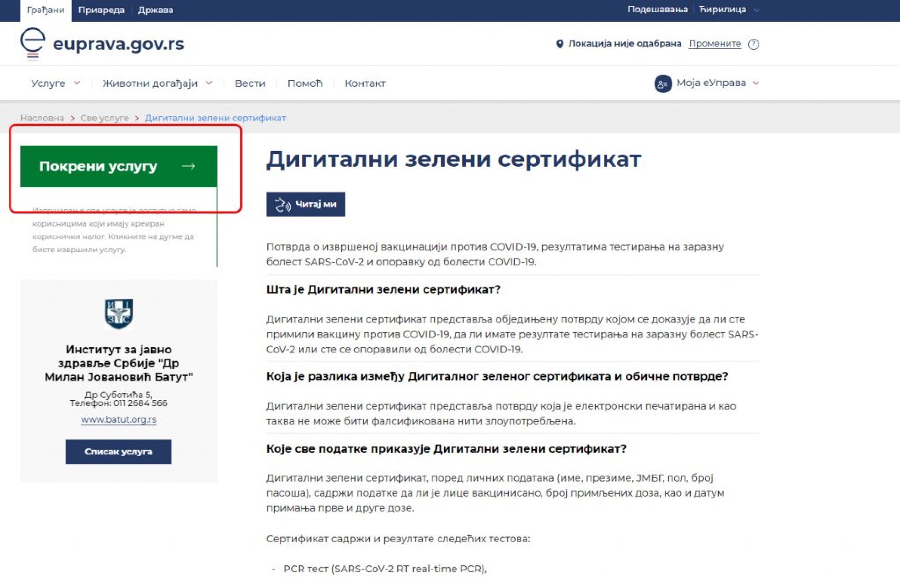
Task: Click the question mark help icon
Action: pyautogui.click(x=753, y=44)
